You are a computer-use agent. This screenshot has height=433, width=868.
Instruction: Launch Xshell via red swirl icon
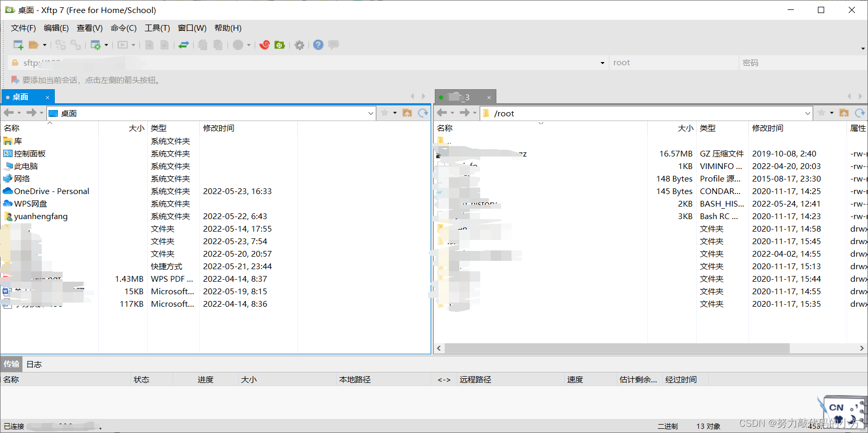click(265, 45)
